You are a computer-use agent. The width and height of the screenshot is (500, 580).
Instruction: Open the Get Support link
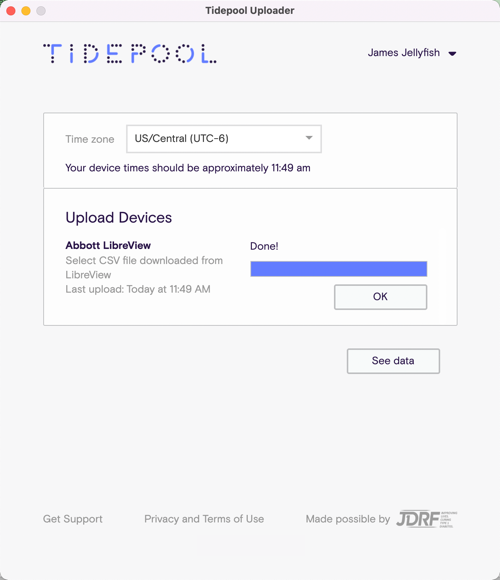pyautogui.click(x=73, y=519)
